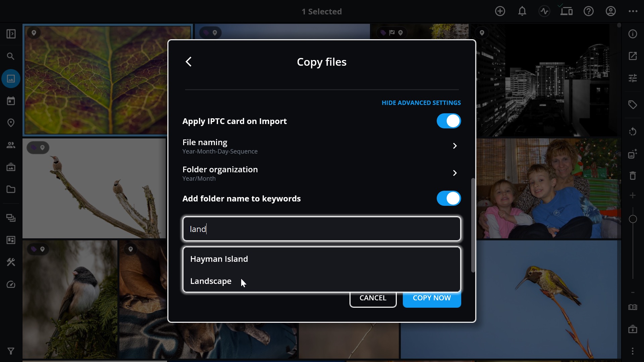644x362 pixels.
Task: Open the map location view in sidebar
Action: tap(11, 123)
